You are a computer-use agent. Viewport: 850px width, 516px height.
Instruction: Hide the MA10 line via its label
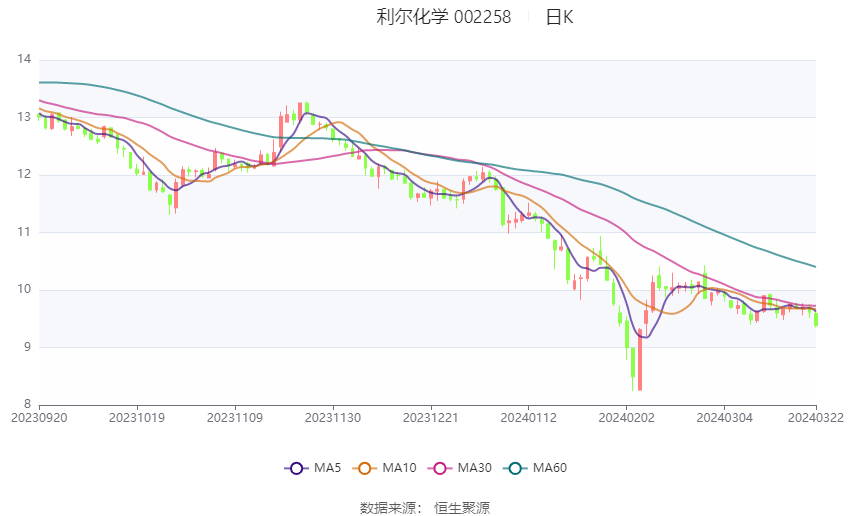pyautogui.click(x=399, y=468)
